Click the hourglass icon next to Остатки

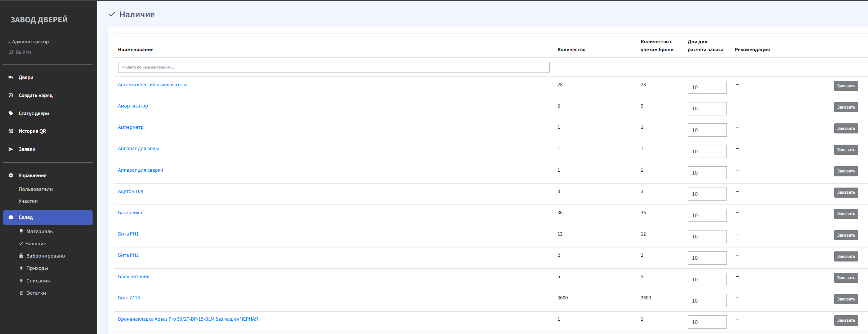pos(21,293)
